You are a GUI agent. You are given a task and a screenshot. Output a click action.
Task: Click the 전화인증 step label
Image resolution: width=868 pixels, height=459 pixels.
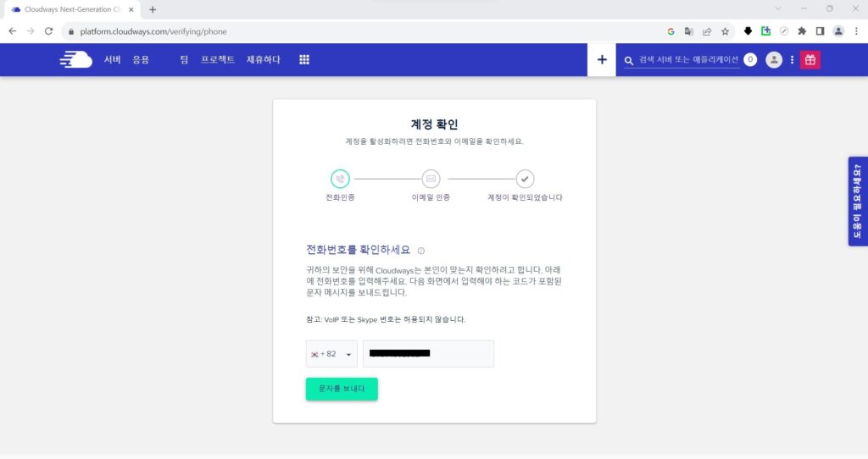tap(340, 197)
